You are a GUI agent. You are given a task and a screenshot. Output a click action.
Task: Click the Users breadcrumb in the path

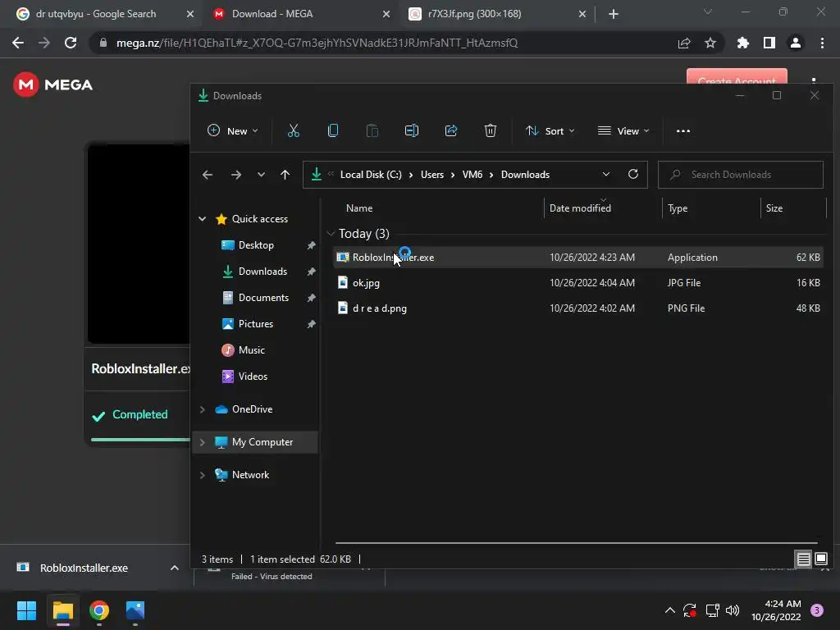click(x=431, y=175)
